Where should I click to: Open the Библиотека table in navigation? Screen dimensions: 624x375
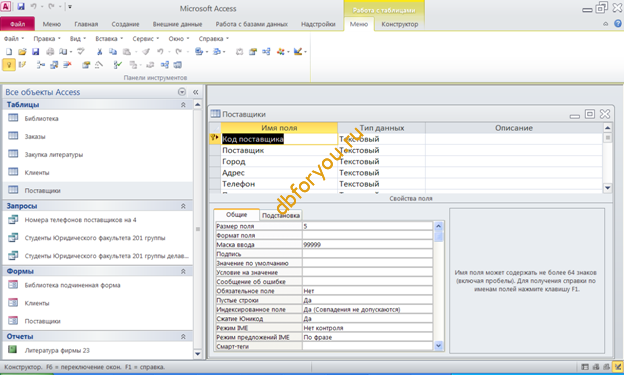pos(41,118)
